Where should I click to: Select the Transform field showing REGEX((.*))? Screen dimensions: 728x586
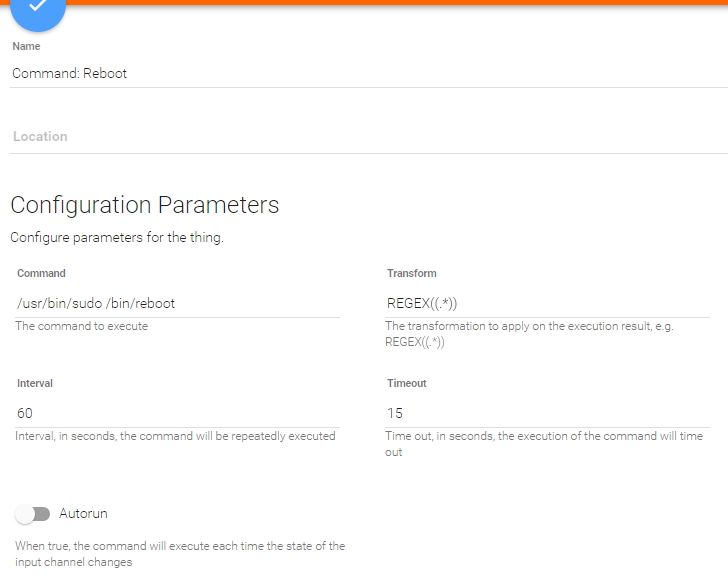coord(547,303)
